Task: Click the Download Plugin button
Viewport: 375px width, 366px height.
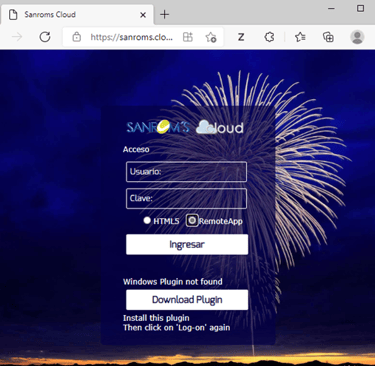Action: click(x=187, y=300)
